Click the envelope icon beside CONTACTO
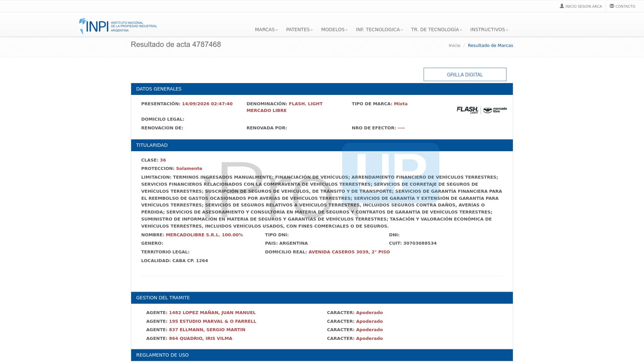The height and width of the screenshot is (362, 644). click(x=612, y=6)
